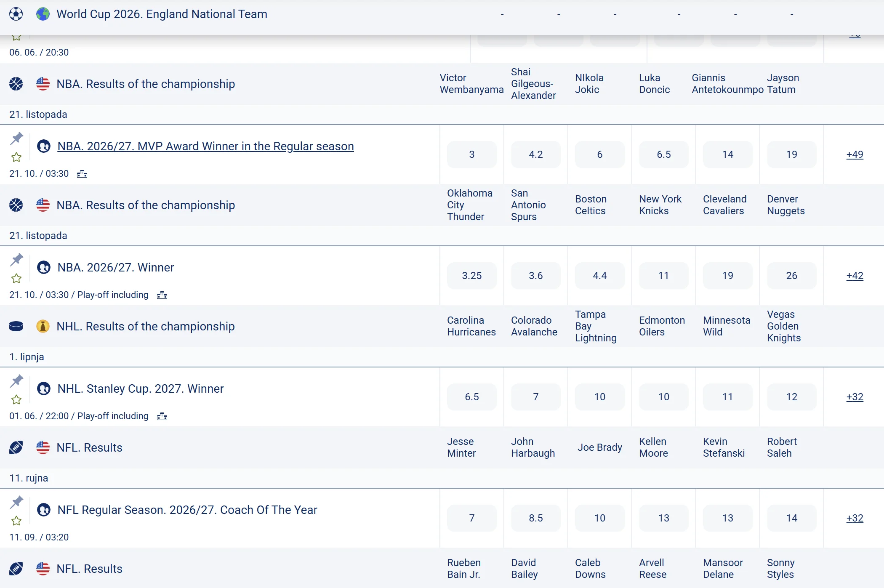Image resolution: width=884 pixels, height=588 pixels.
Task: Select odds 7 for Colorado Avalanche
Action: (536, 397)
